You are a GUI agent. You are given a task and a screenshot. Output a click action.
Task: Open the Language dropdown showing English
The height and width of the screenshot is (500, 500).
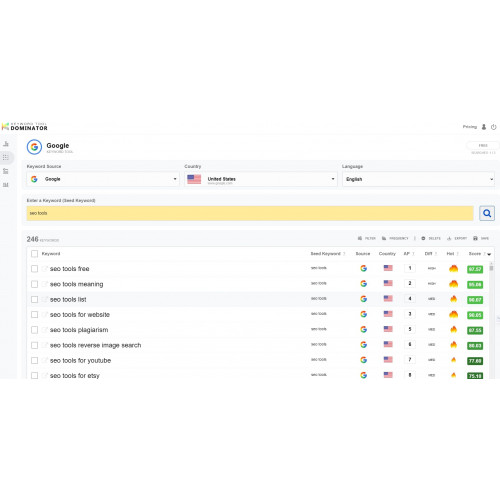[x=418, y=179]
